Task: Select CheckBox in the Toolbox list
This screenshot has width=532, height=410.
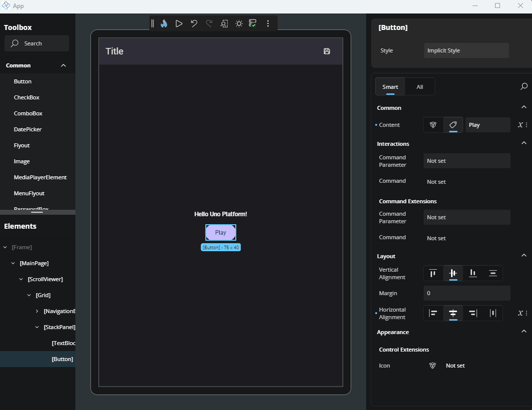Action: tap(27, 97)
